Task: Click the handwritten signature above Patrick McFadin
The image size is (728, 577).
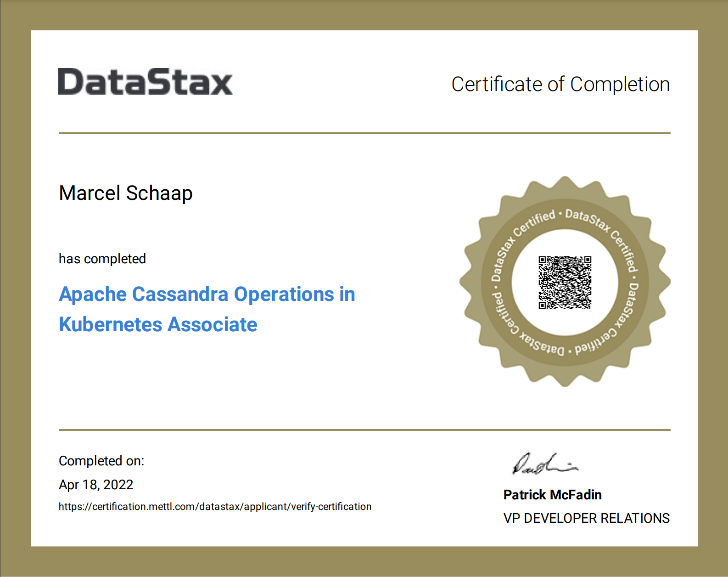Action: (544, 464)
